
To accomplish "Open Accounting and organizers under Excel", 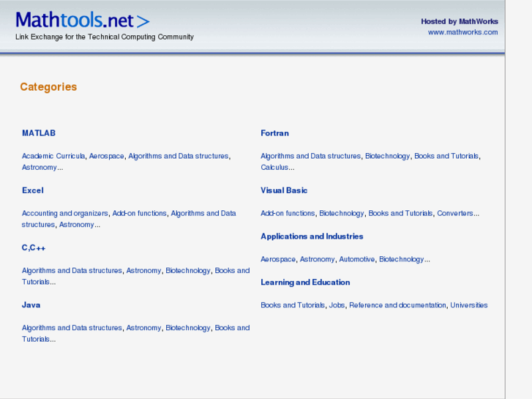I will pos(65,213).
